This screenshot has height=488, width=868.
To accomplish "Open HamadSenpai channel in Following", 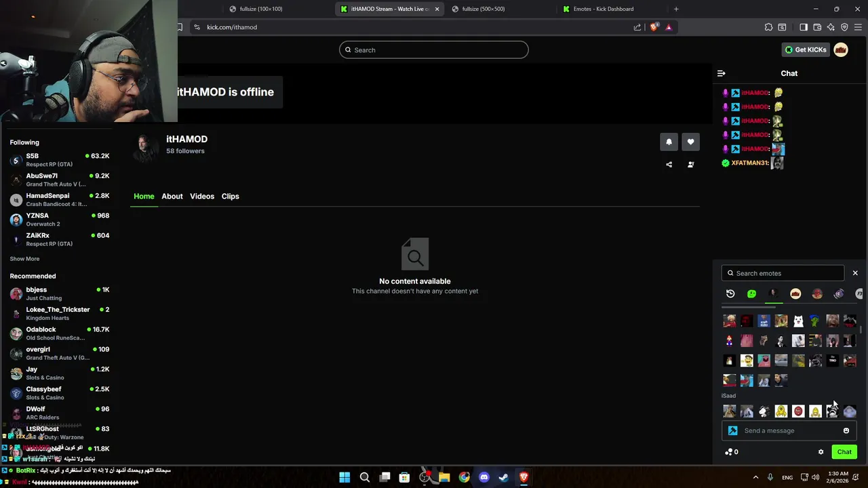I will tap(59, 199).
